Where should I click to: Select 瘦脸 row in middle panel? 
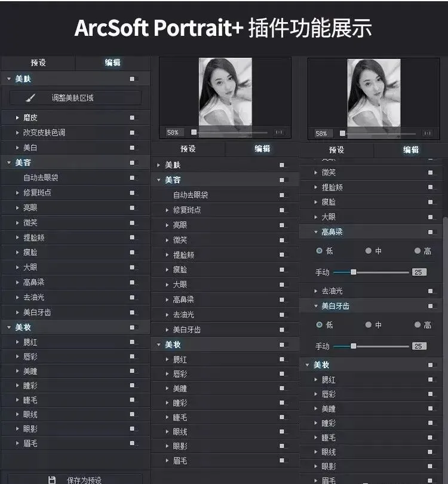225,269
